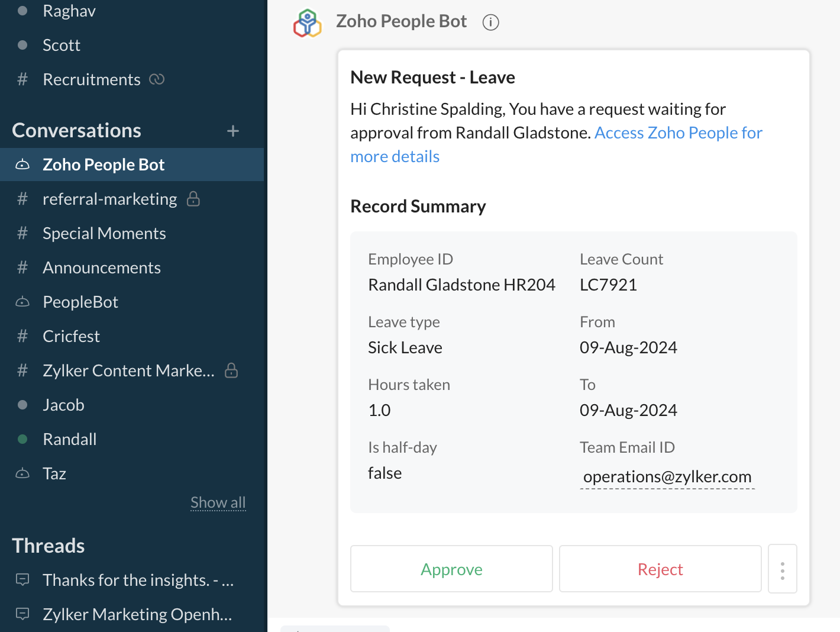Click Raghav's grey status dot
840x632 pixels.
[22, 11]
